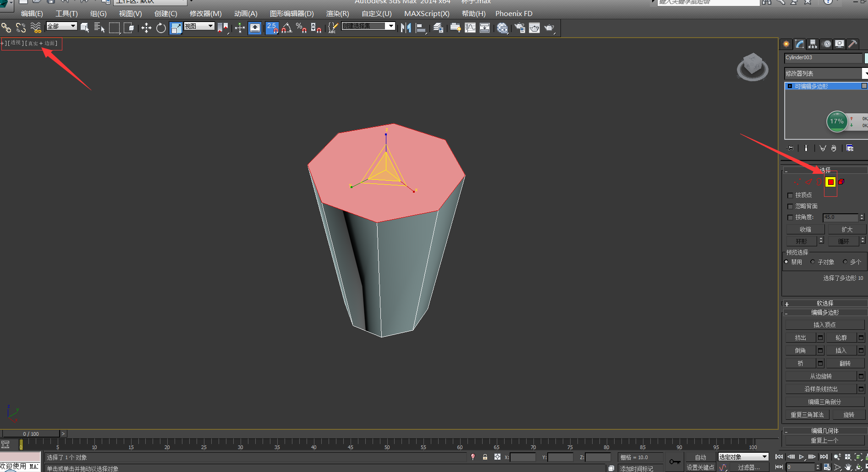
Task: Expand the 软选择 rollout
Action: (787, 304)
